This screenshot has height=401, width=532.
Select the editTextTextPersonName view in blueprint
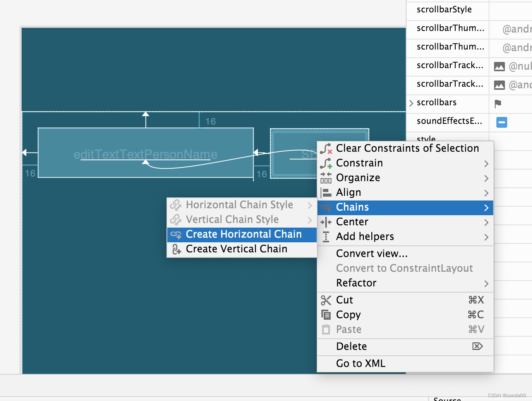coord(146,153)
